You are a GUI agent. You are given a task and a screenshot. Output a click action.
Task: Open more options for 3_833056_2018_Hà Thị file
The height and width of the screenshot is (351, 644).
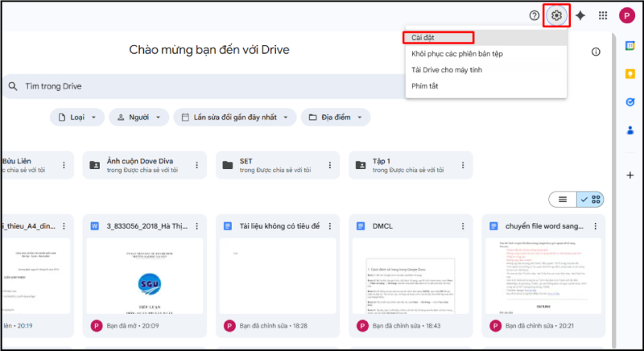[x=196, y=226]
